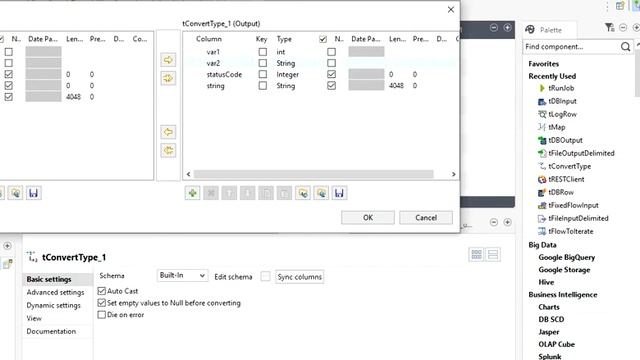Add a new output column with green plus
This screenshot has height=360, width=640.
tap(193, 193)
